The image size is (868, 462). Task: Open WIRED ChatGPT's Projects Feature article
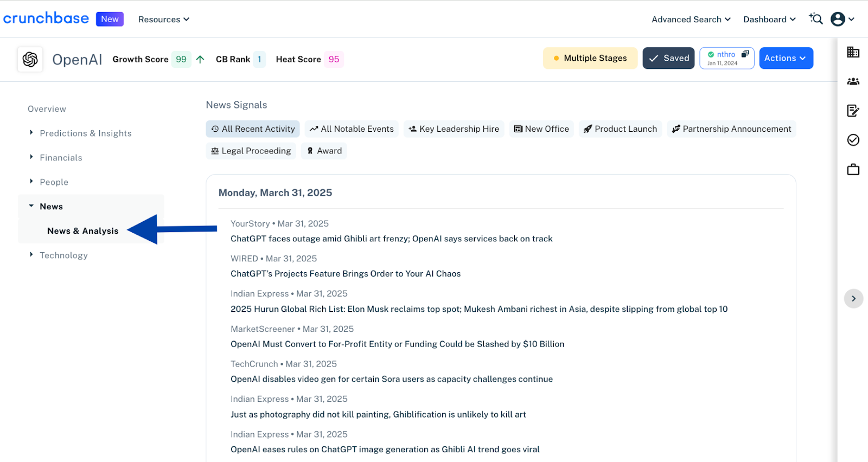coord(346,274)
